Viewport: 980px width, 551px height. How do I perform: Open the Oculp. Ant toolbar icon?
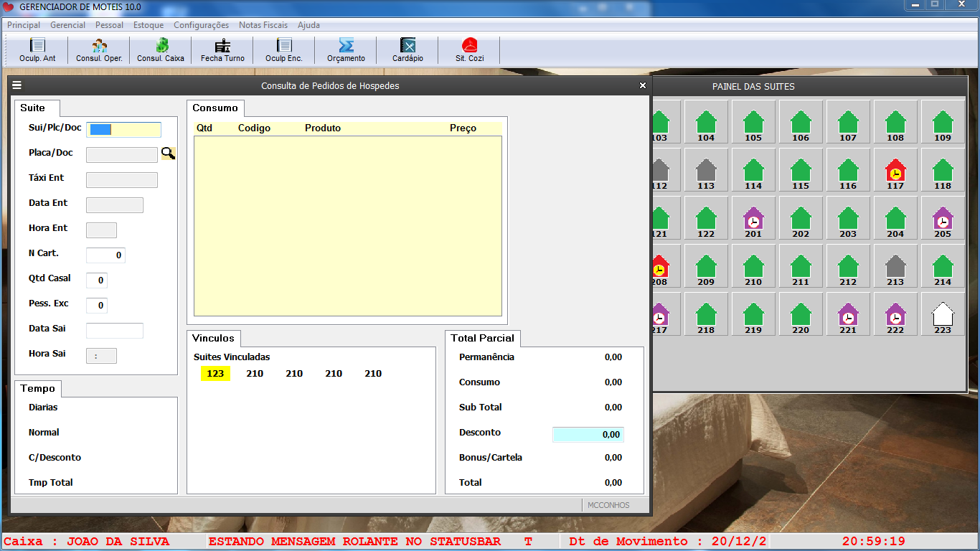[37, 50]
